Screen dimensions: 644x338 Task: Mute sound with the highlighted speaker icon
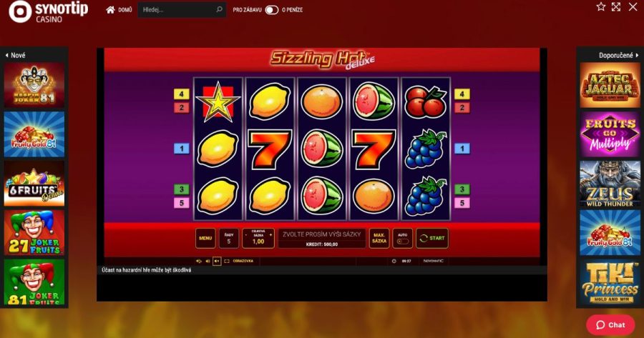(x=217, y=261)
